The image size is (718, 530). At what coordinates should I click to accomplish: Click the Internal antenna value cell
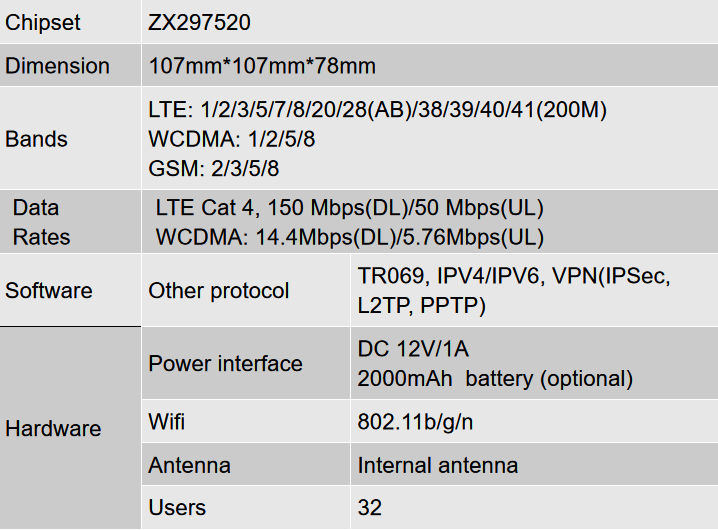(534, 464)
